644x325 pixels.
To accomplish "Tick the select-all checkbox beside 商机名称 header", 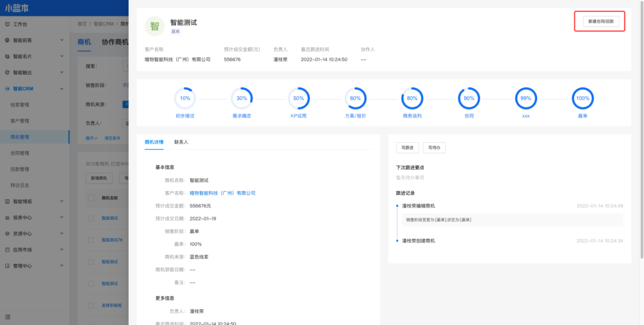I will pyautogui.click(x=90, y=197).
